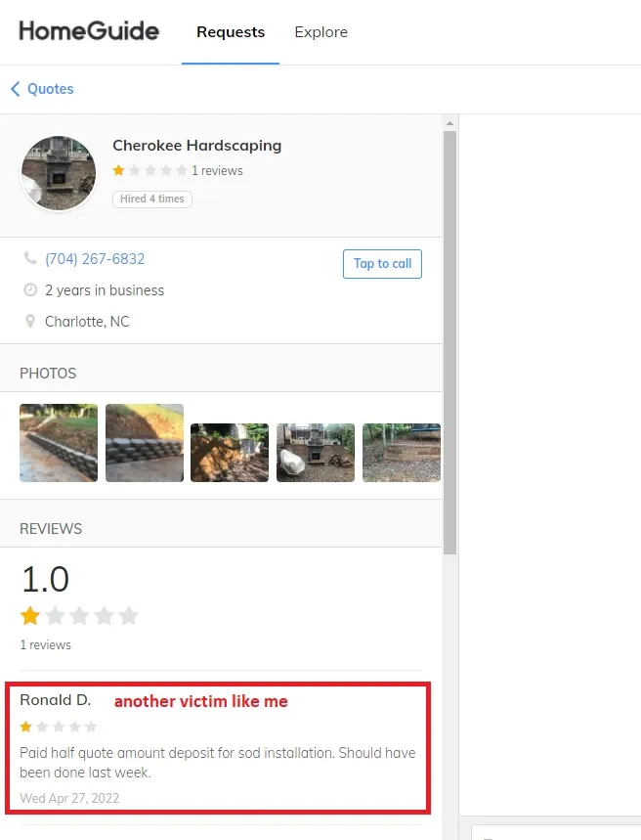641x840 pixels.
Task: Click the Tap to call button
Action: pos(382,264)
